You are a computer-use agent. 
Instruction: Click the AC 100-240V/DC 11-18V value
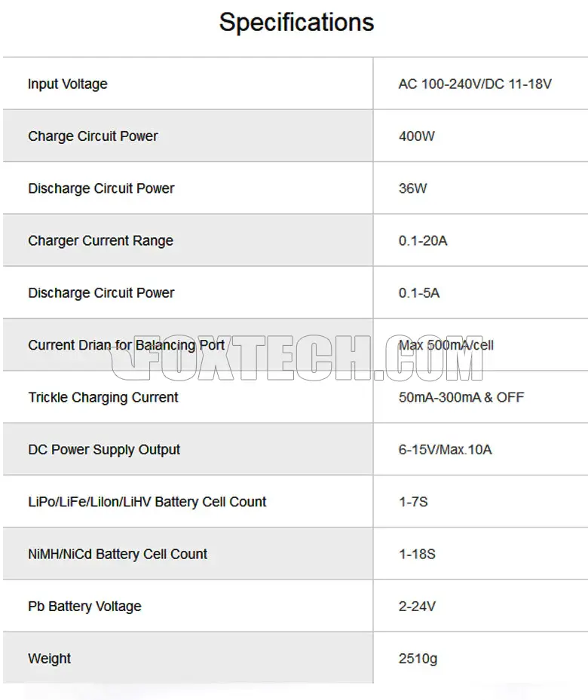(x=475, y=84)
